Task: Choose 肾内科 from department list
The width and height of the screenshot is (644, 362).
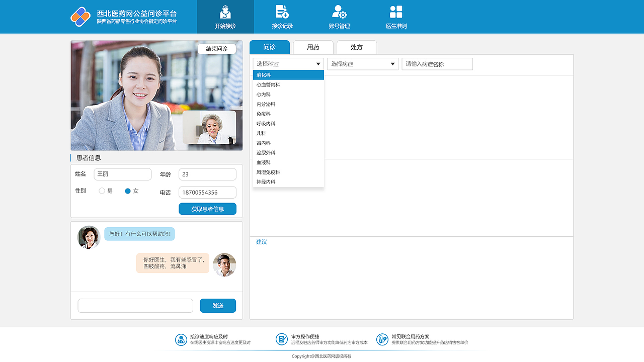Action: click(x=288, y=143)
